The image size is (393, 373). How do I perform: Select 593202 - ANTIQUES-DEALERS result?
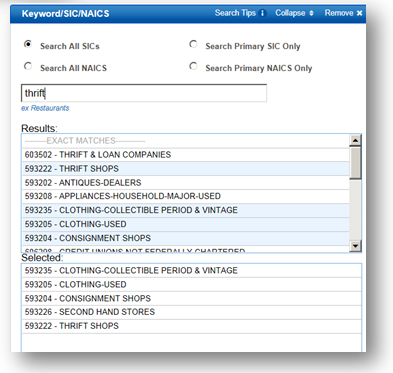pyautogui.click(x=186, y=183)
